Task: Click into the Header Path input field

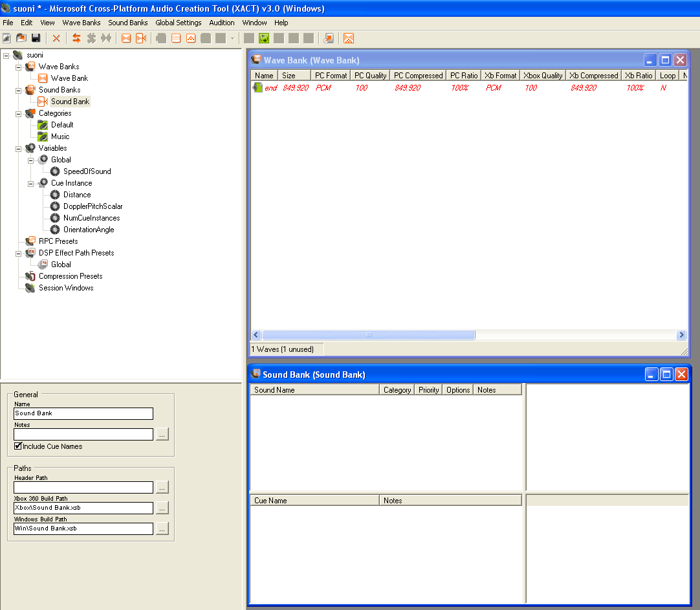Action: click(83, 487)
